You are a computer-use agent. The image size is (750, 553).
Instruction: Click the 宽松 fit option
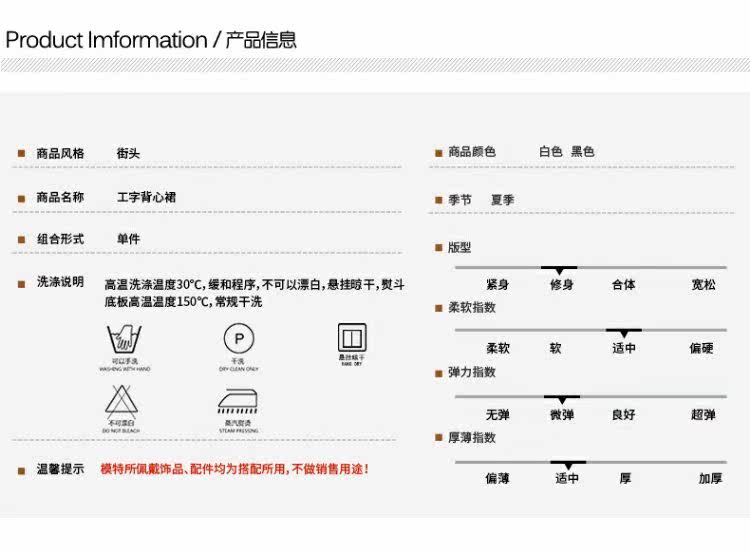coord(704,285)
